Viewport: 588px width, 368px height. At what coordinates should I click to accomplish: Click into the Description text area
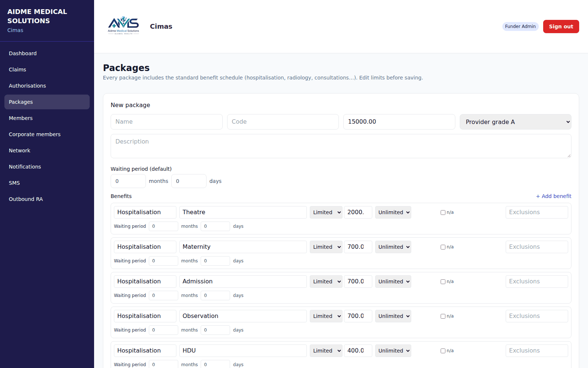(341, 146)
